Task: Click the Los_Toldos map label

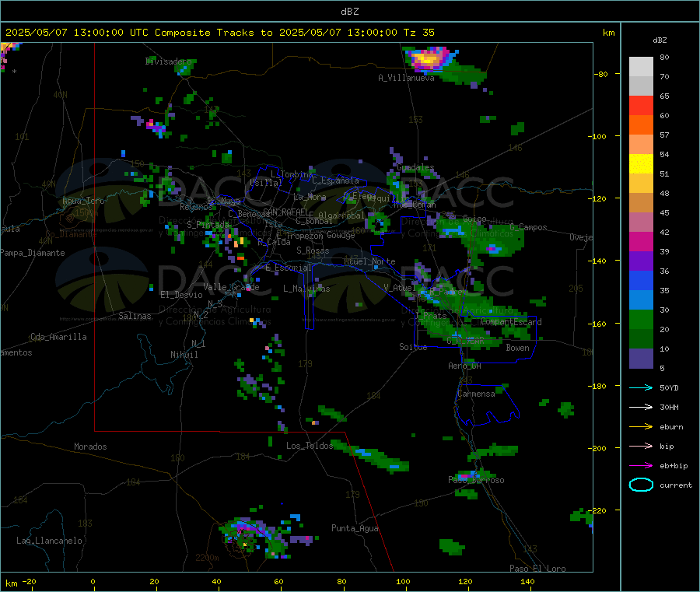Action: 310,446
